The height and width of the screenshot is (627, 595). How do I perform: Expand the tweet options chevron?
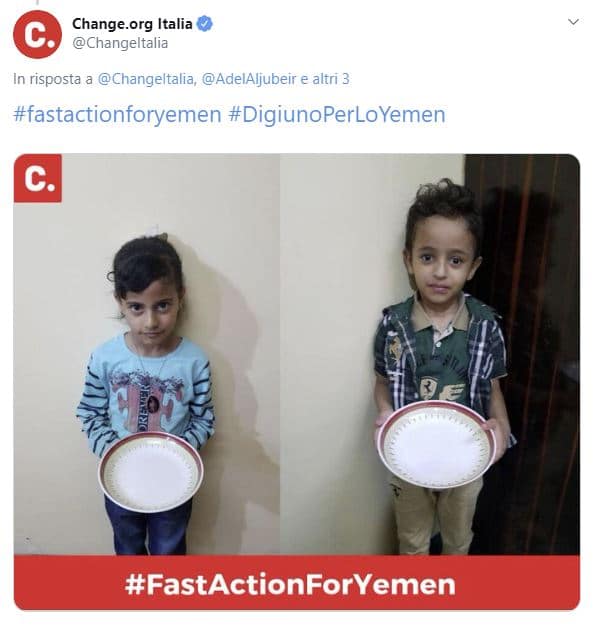pyautogui.click(x=573, y=22)
